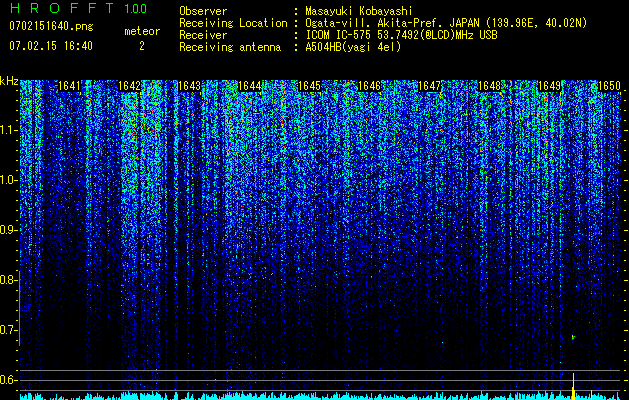Click the 0.6 frequency axis label
629x400 pixels.
[x=8, y=380]
